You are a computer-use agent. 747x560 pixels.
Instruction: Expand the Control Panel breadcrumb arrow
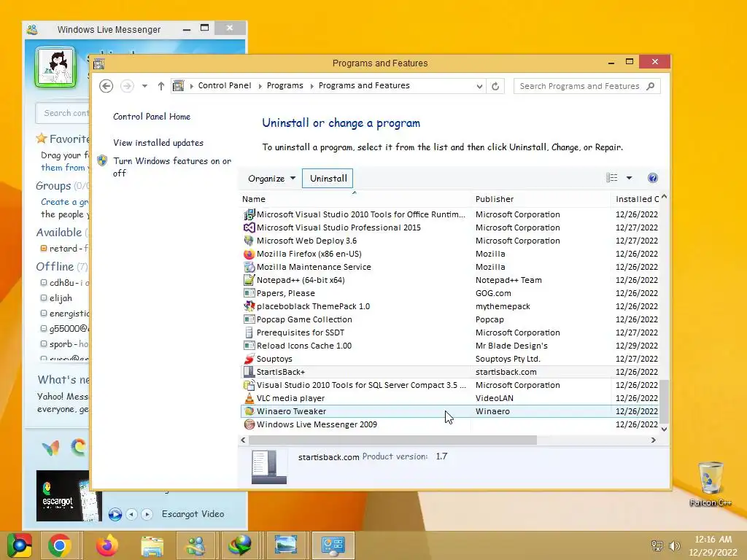tap(260, 86)
